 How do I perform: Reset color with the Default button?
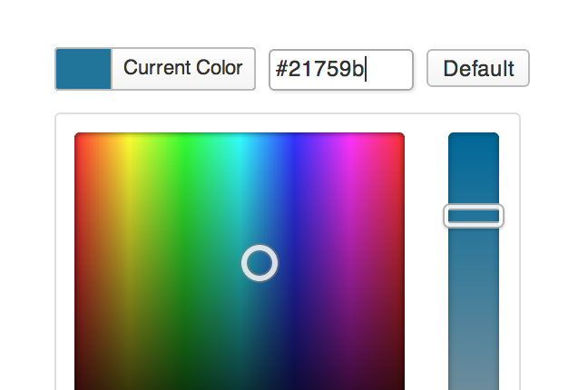tap(477, 69)
